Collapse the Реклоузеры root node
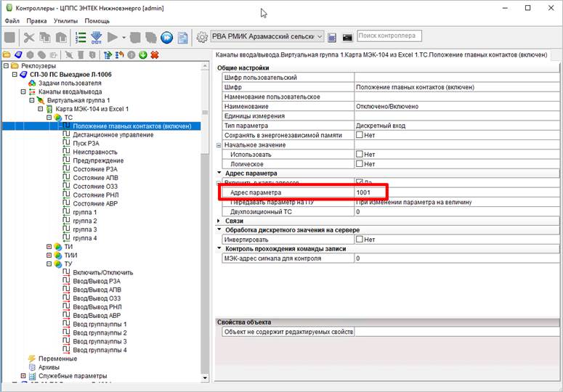 (6, 66)
